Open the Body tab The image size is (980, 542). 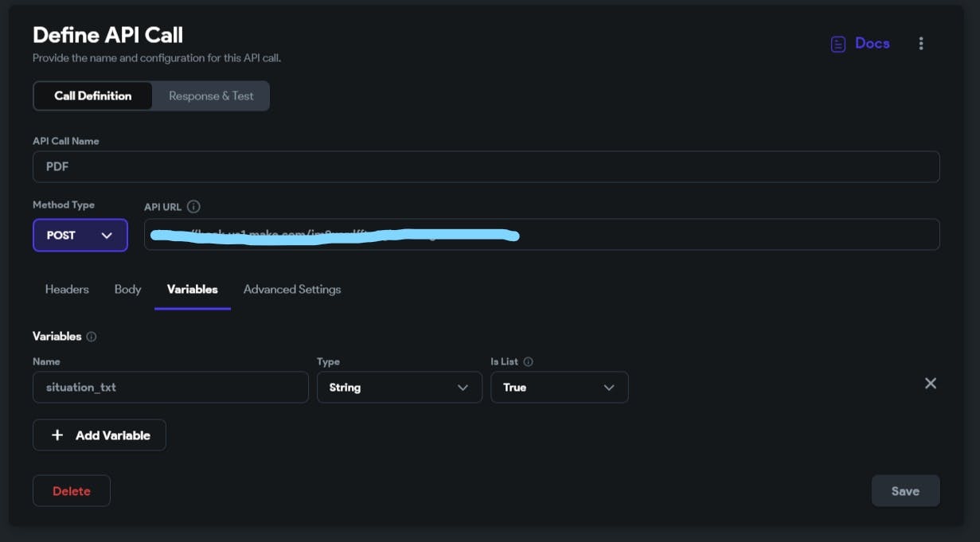click(x=127, y=290)
